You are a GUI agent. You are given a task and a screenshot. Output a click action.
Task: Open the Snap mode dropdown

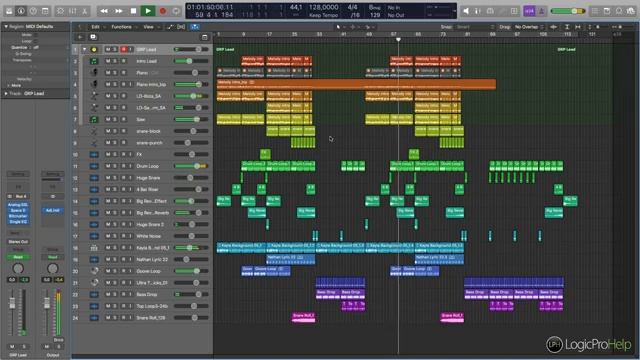coord(474,27)
